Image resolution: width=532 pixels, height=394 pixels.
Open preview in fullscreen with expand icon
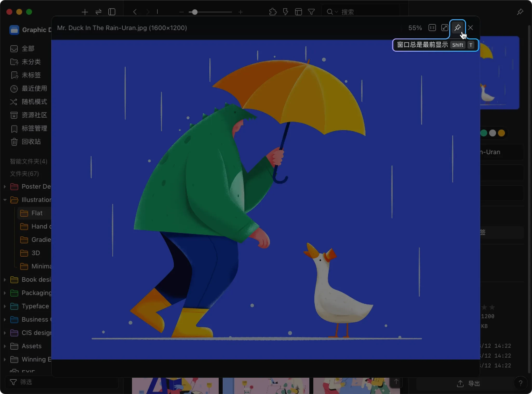click(445, 28)
